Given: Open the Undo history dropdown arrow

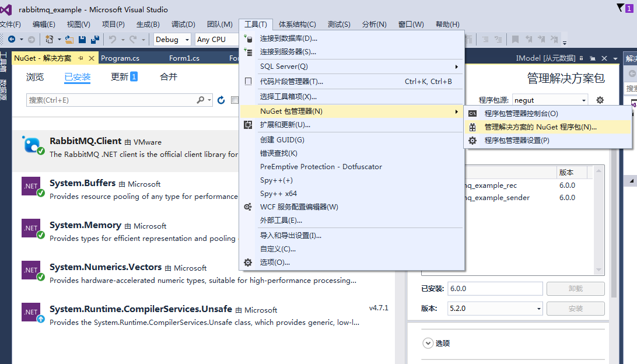Looking at the screenshot, I should click(123, 40).
